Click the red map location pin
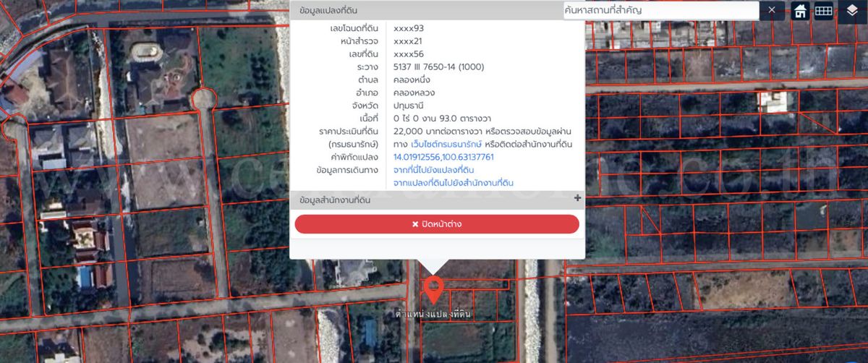This screenshot has height=363, width=868. [433, 289]
